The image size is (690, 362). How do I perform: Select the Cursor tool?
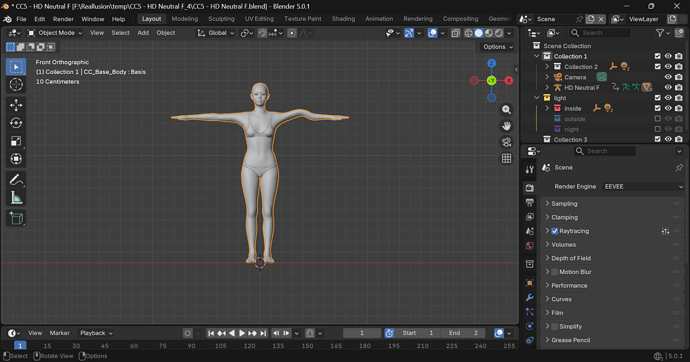coord(16,84)
